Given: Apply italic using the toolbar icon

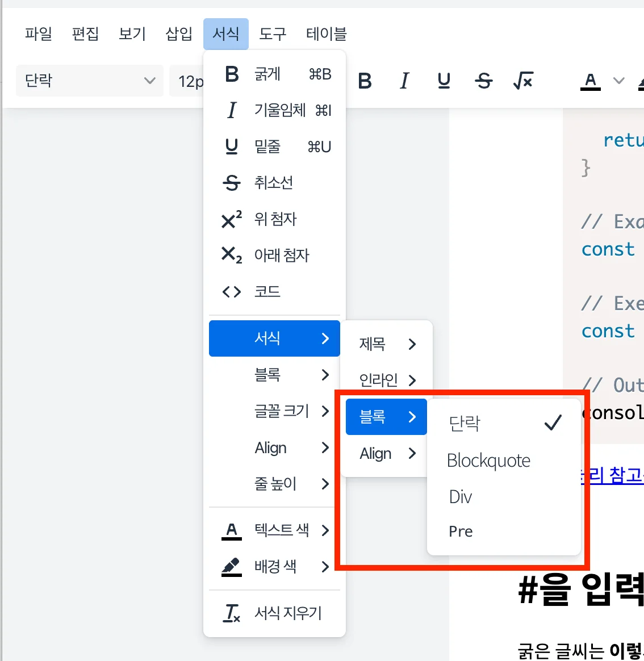Looking at the screenshot, I should point(404,81).
